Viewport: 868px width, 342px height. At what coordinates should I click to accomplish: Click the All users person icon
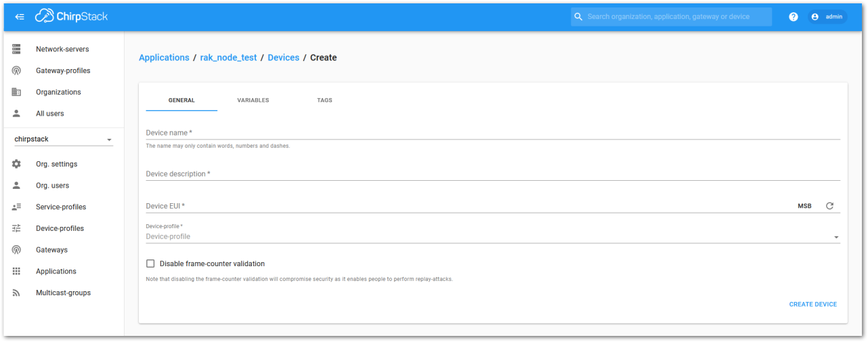coord(17,114)
